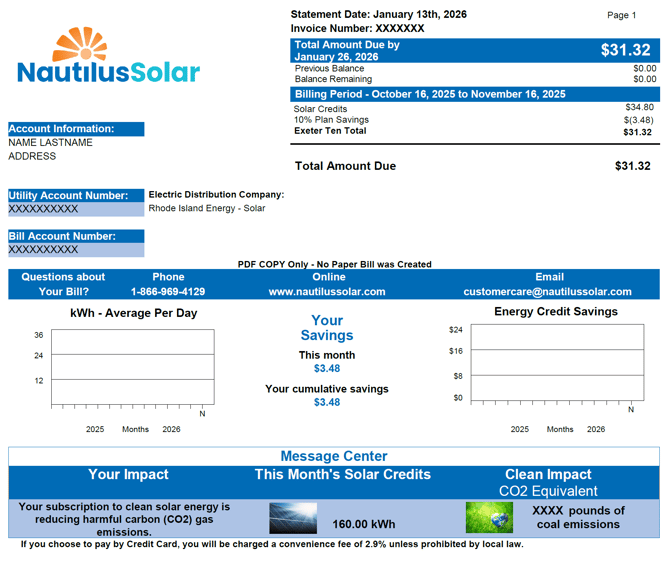Click the PDF COPY Only notice
The height and width of the screenshot is (565, 670).
point(335,265)
